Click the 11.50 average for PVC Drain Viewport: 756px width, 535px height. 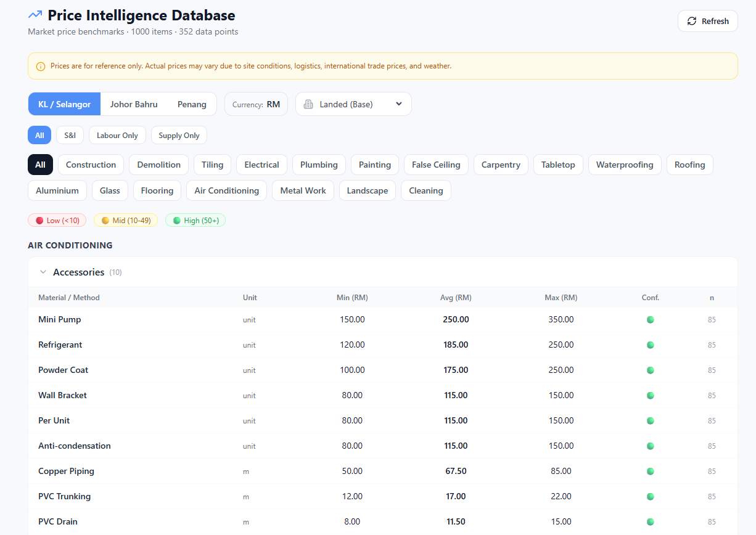[456, 521]
